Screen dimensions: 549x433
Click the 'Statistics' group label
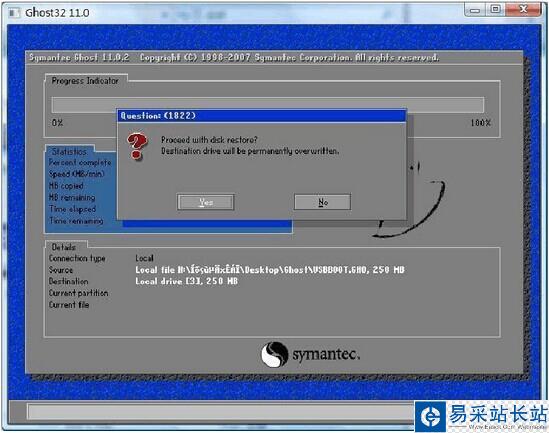click(70, 152)
